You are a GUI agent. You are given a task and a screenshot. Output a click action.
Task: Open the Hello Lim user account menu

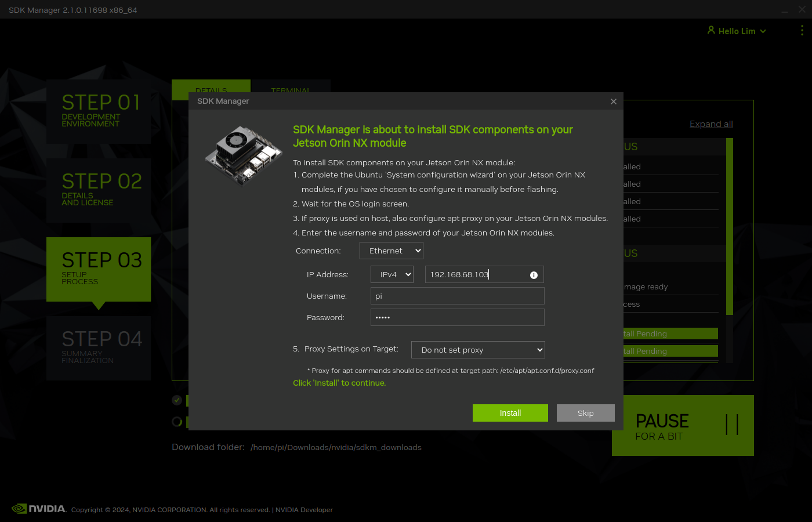point(737,31)
